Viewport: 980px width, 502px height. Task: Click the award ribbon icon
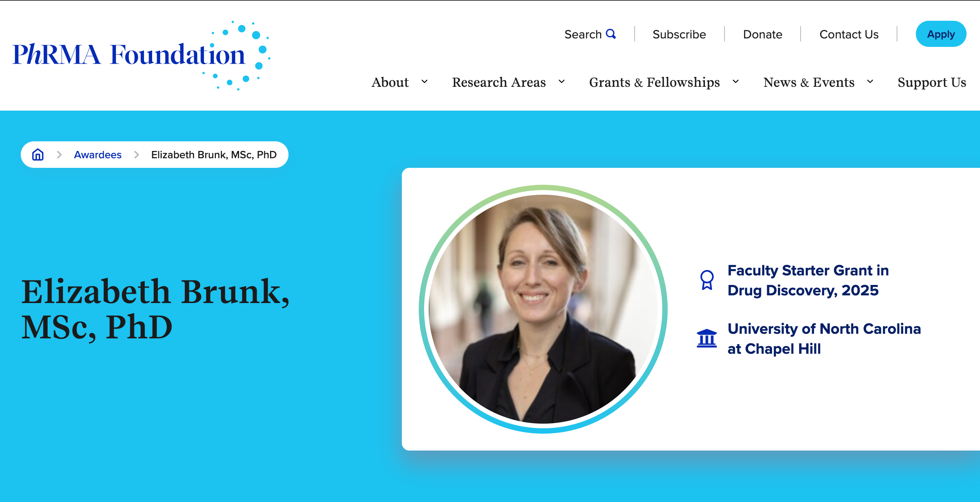[x=706, y=280]
